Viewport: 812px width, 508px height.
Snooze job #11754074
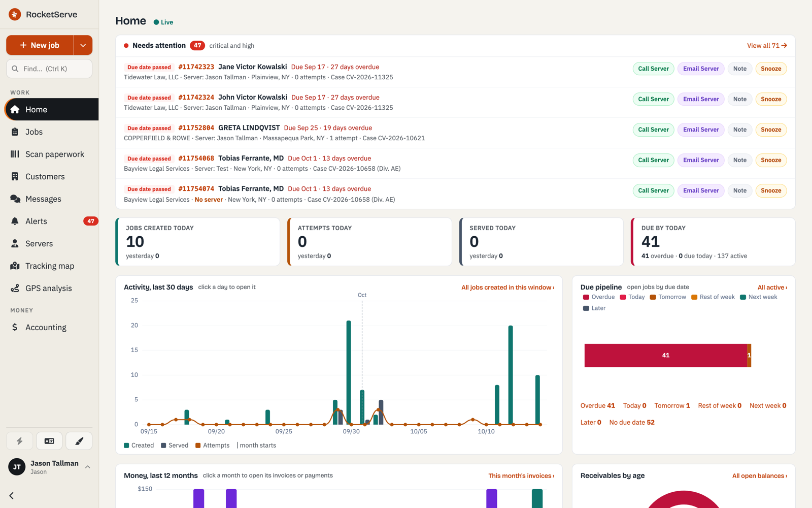pos(771,190)
